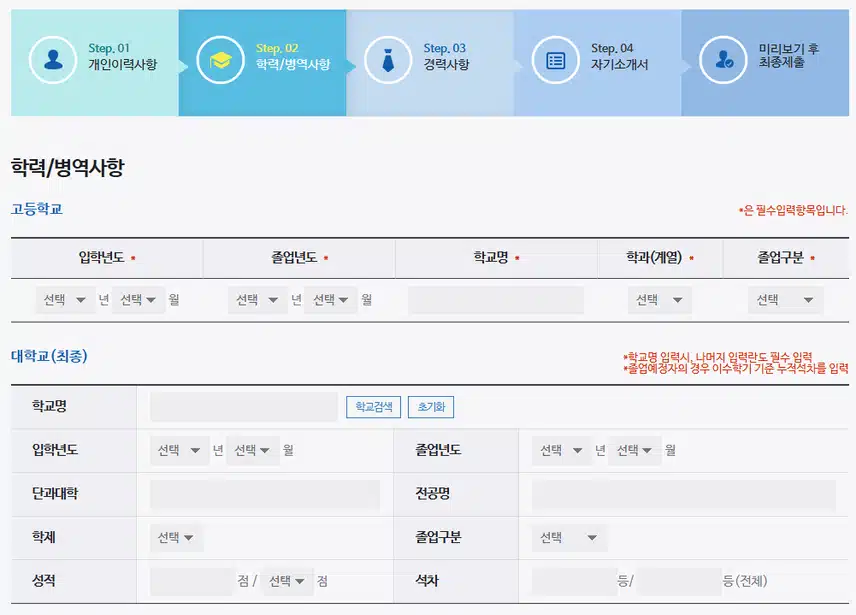Open university 졸업구분 dropdown
The width and height of the screenshot is (856, 615).
tap(569, 538)
